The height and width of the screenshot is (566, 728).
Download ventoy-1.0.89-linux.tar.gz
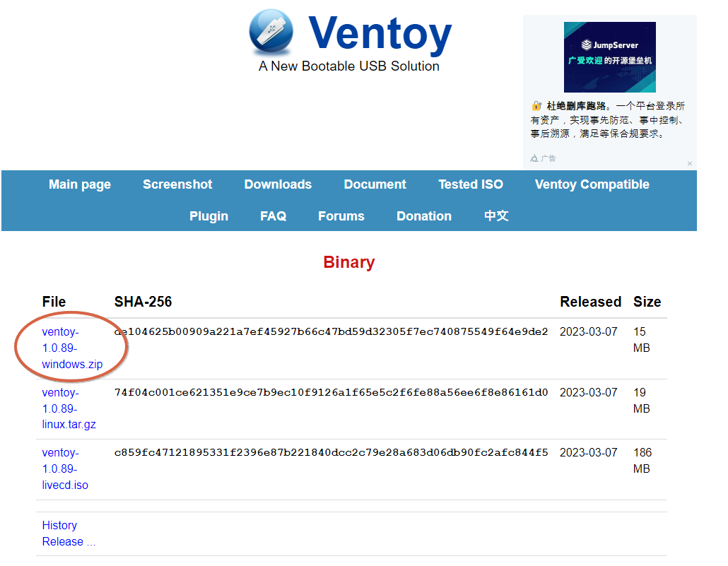(69, 408)
